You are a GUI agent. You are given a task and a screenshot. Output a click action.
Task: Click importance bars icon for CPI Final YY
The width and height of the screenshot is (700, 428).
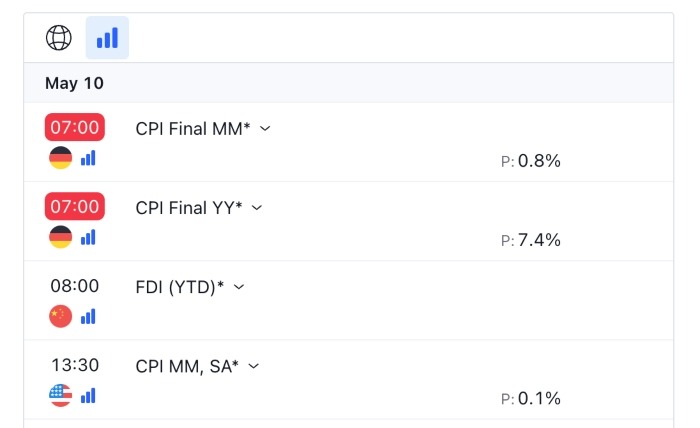88,237
